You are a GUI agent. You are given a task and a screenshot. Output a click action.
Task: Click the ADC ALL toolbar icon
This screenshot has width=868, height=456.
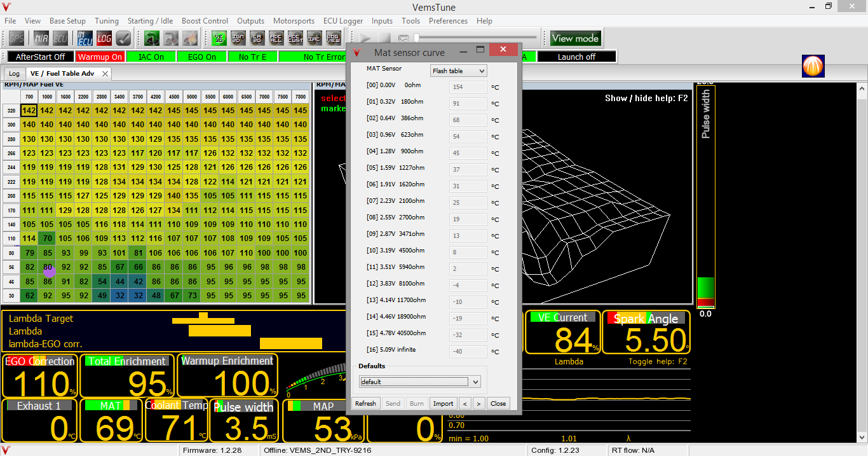click(x=276, y=38)
